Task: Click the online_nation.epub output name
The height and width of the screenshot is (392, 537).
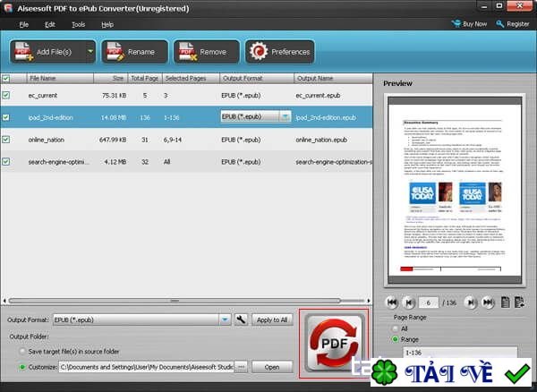Action: [x=321, y=140]
